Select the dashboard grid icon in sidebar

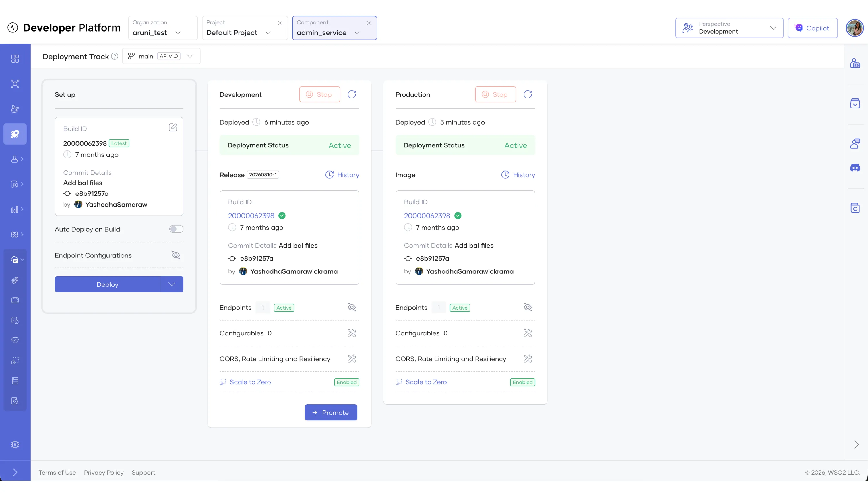15,59
